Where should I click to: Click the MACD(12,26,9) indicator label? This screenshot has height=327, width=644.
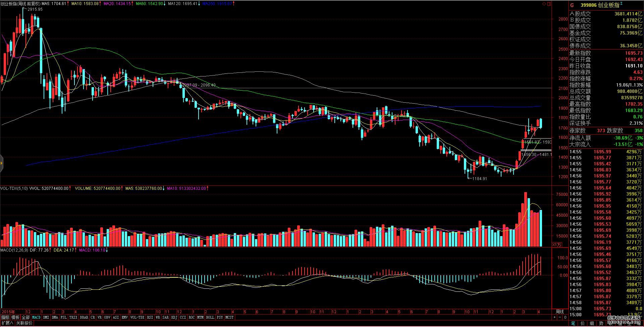click(14, 250)
